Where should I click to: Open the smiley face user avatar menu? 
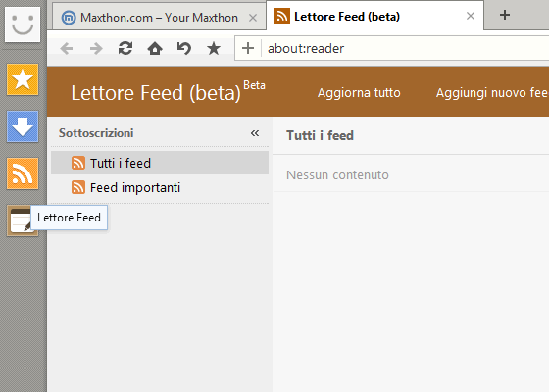pos(23,24)
